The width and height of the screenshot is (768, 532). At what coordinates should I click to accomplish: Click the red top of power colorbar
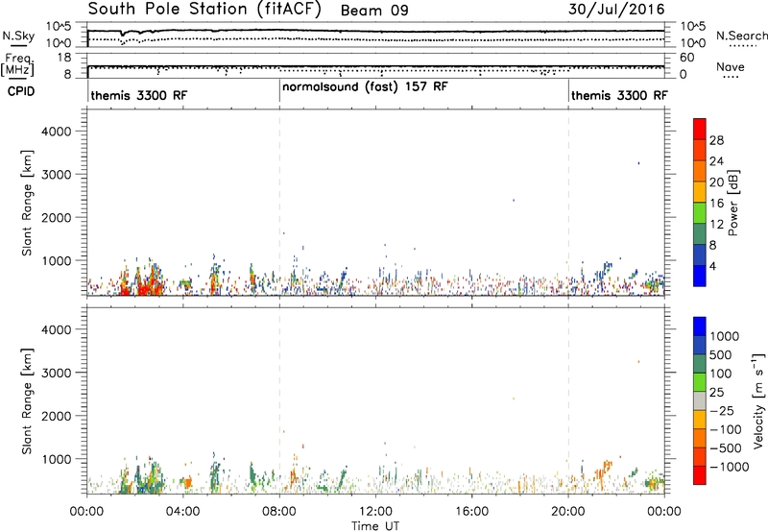(x=700, y=130)
